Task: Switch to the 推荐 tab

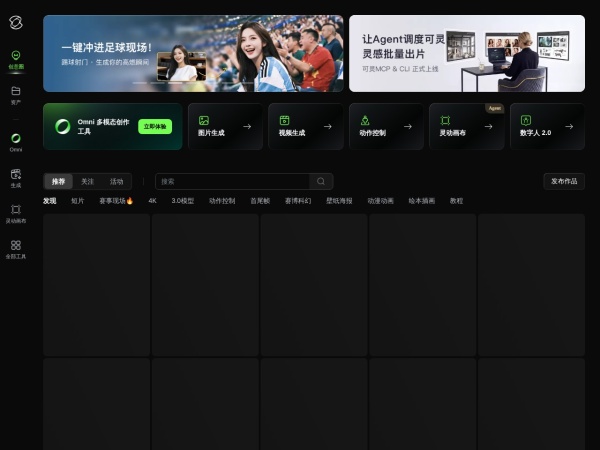Action: (59, 181)
